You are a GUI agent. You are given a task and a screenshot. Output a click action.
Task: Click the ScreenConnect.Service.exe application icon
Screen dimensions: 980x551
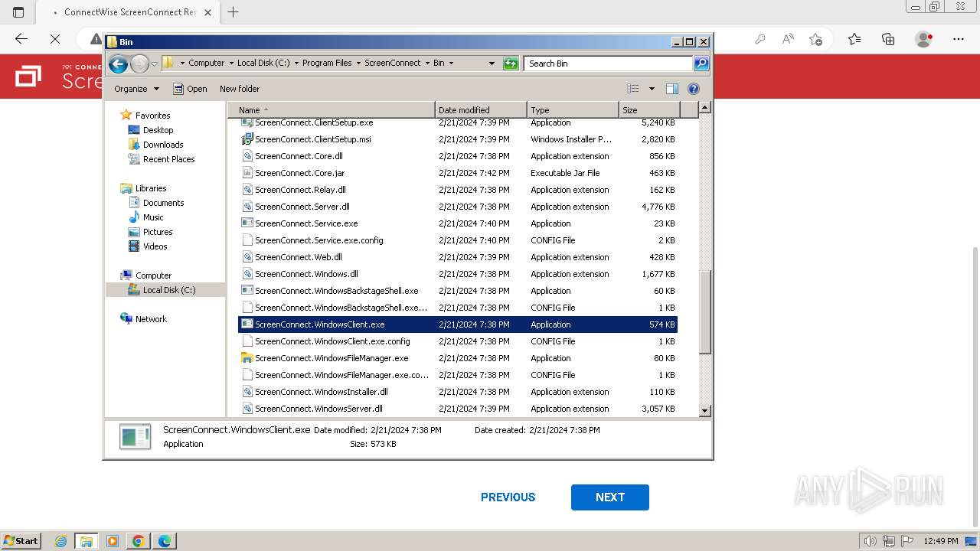pos(247,223)
